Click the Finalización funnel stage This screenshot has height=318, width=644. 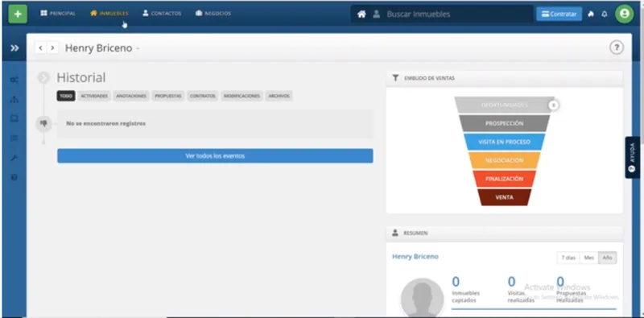pos(505,180)
